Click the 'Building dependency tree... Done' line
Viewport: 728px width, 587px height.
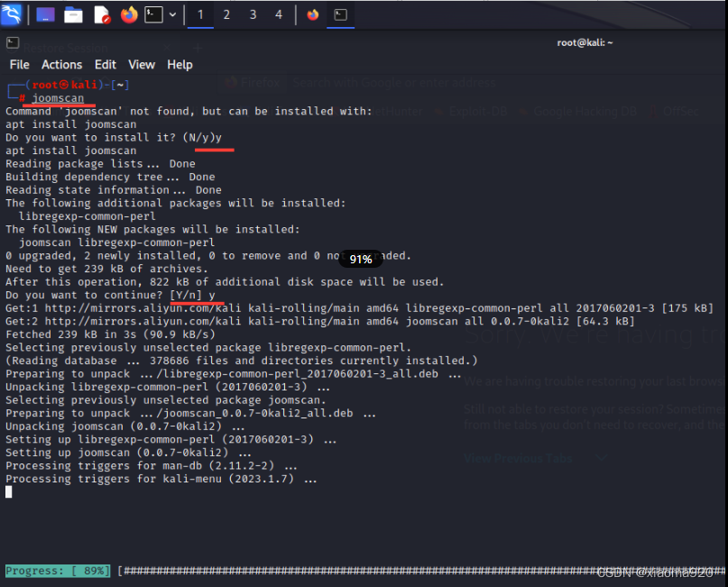[x=110, y=177]
